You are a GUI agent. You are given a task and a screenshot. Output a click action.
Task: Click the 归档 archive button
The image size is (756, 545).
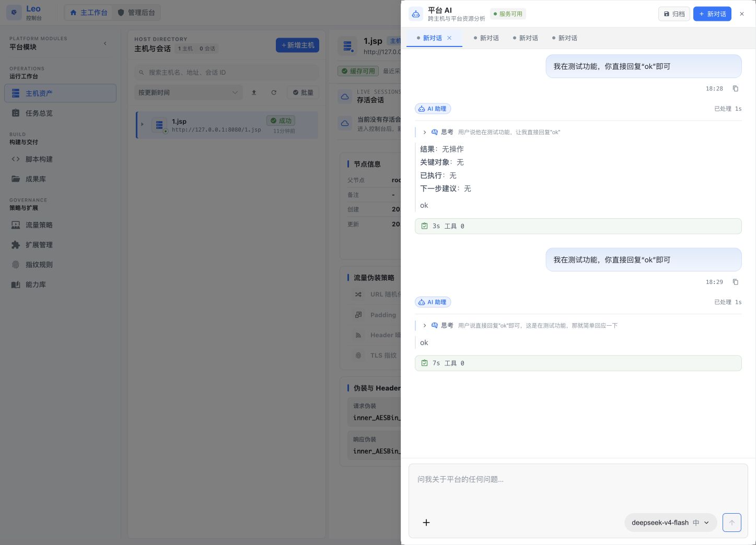[x=674, y=14]
